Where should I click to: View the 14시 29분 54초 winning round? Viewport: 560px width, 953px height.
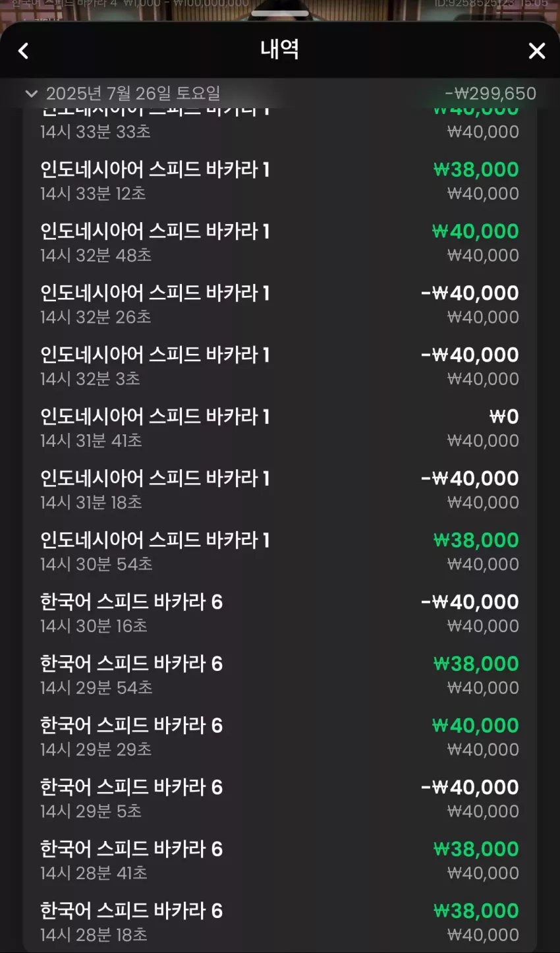coord(280,675)
